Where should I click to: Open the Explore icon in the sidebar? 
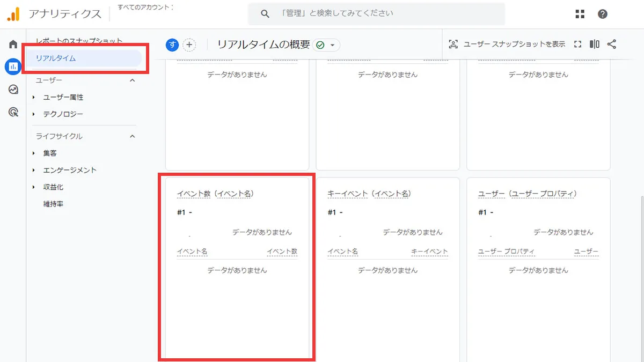[13, 89]
